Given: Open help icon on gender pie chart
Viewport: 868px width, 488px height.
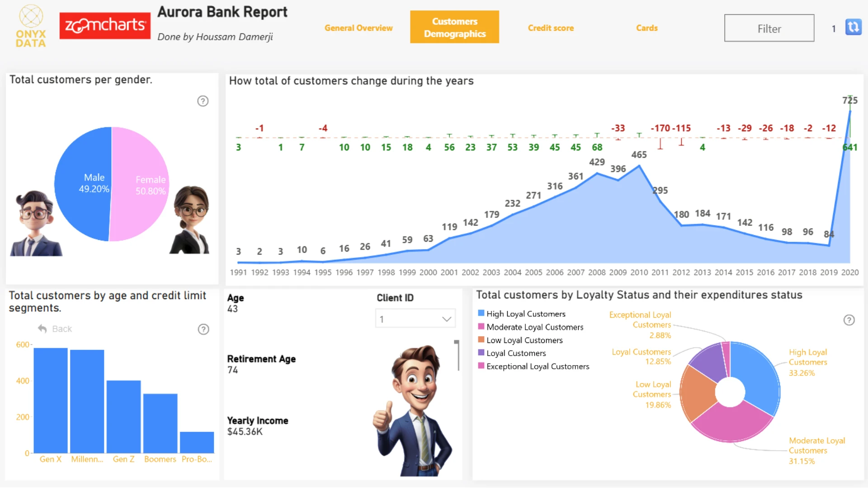Looking at the screenshot, I should [x=203, y=101].
